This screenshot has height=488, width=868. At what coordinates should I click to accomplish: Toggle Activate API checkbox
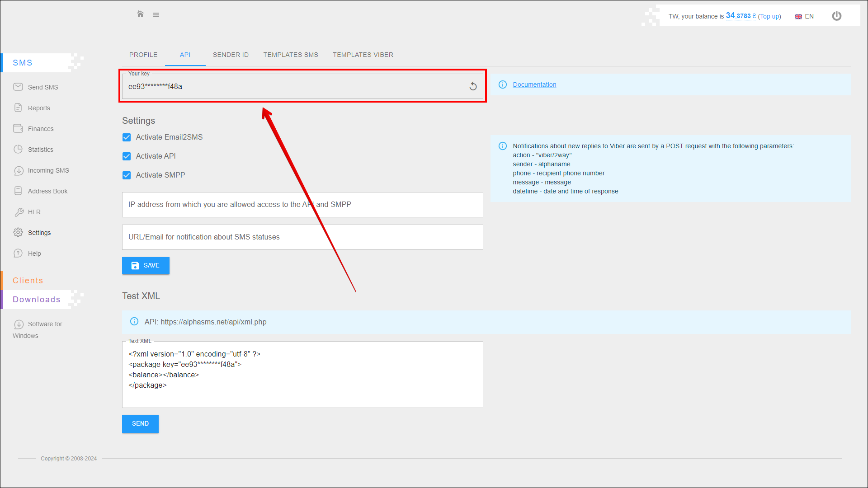127,156
